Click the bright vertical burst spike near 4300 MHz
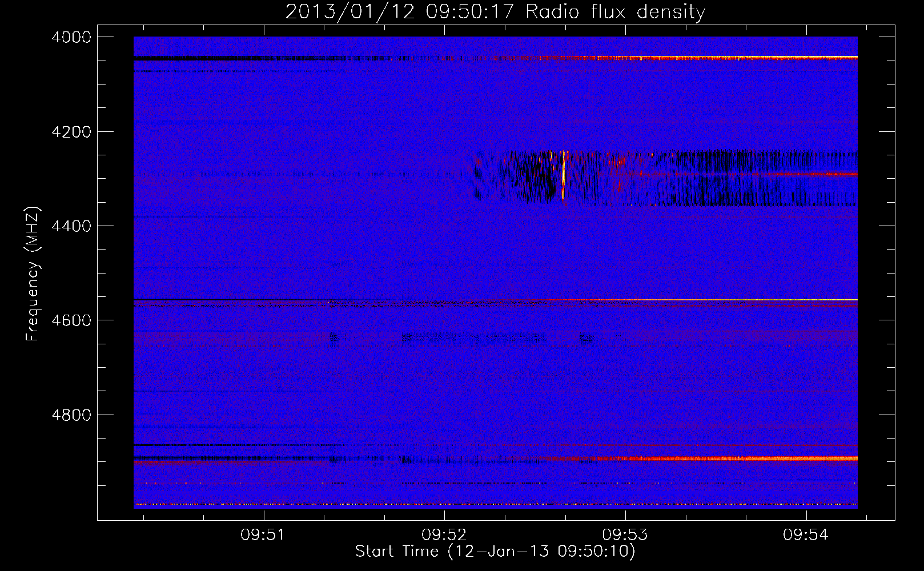Screen dimensions: 924x571 click(x=563, y=175)
